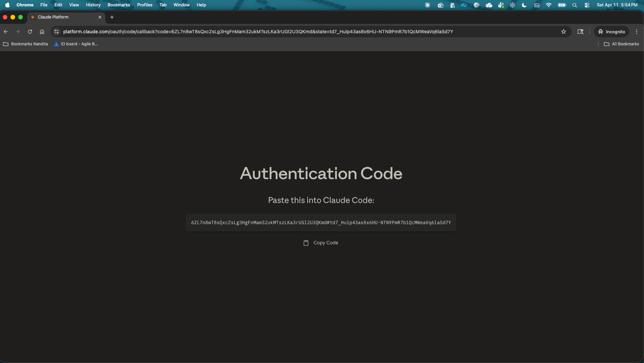The height and width of the screenshot is (363, 644).
Task: Open the View menu
Action: tap(74, 5)
